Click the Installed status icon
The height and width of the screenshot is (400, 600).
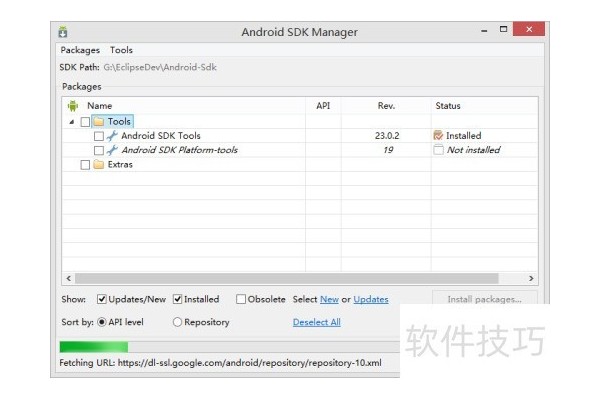click(x=438, y=135)
